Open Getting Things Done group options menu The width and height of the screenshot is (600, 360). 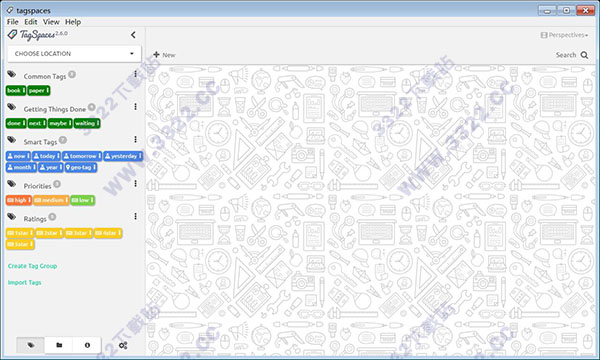click(135, 107)
